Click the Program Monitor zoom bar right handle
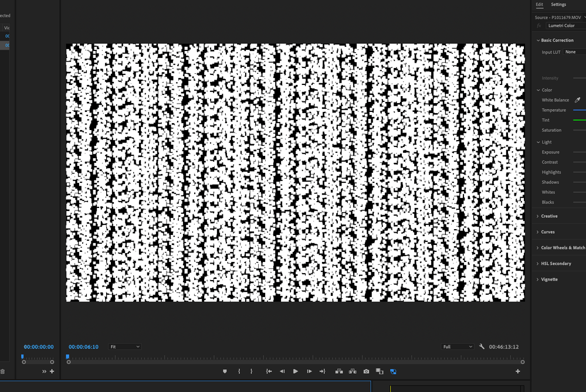 [x=523, y=362]
